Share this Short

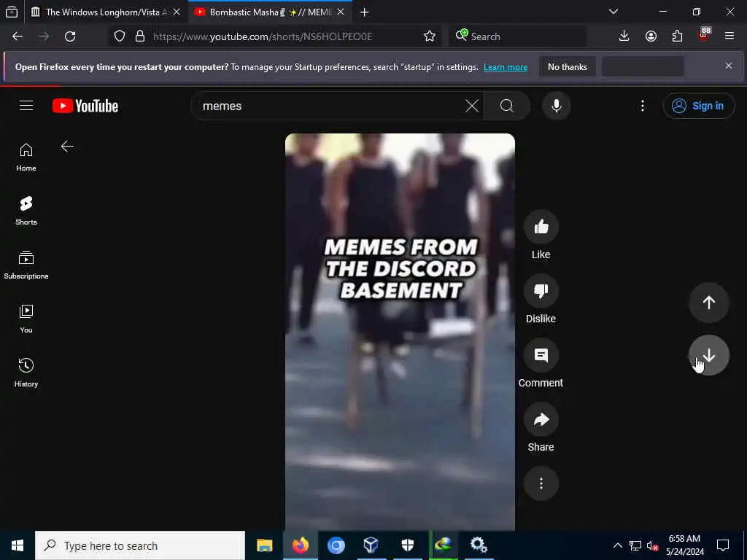[x=541, y=419]
